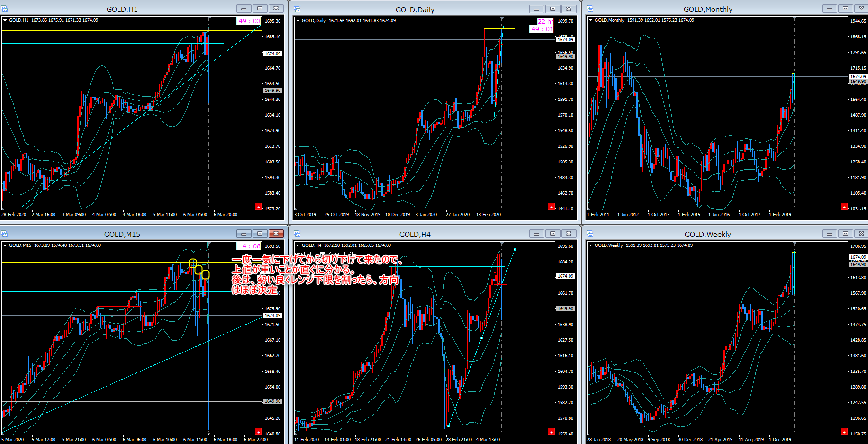Click the GOLD,Monthly window system icon
Viewport: 868px width, 444px height.
[590, 9]
